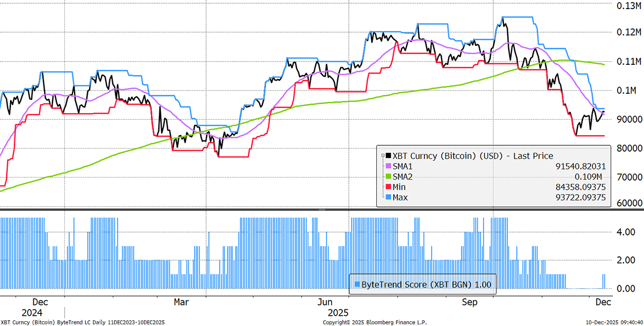Click the red Min color swatch
Viewport: 644px width, 326px height.
tap(389, 187)
